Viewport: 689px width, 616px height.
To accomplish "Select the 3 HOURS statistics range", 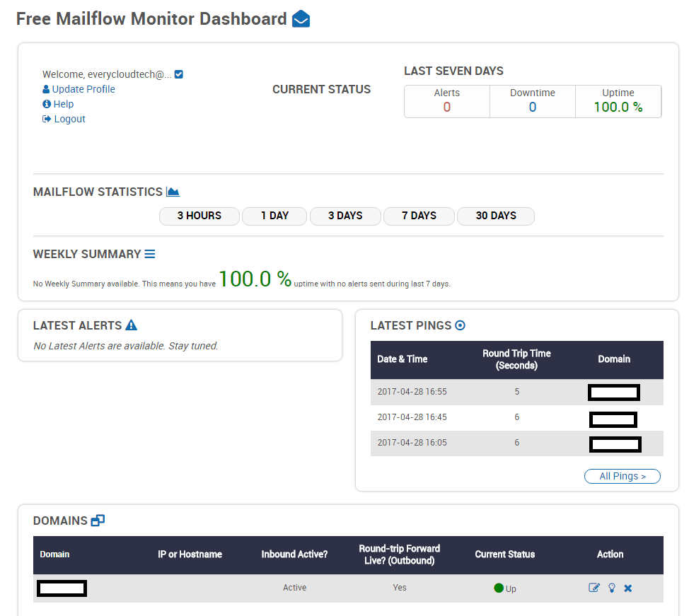I will (x=199, y=216).
